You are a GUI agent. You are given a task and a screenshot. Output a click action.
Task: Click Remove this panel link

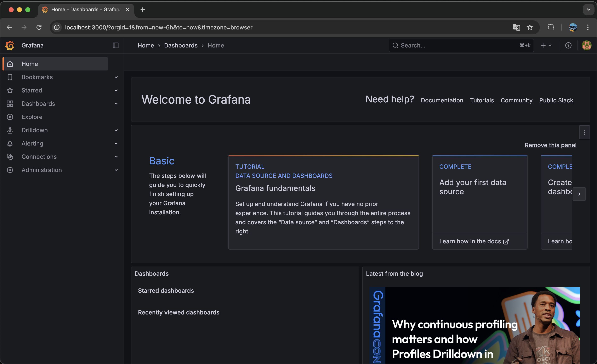click(551, 145)
